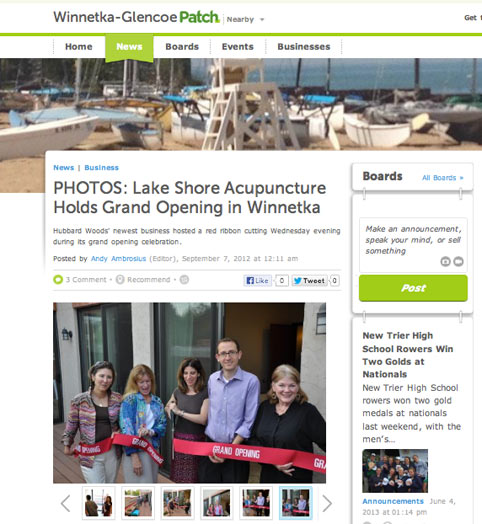Viewport: 482px width, 524px height.
Task: Click the camera upload icon in Boards box
Action: pyautogui.click(x=445, y=261)
